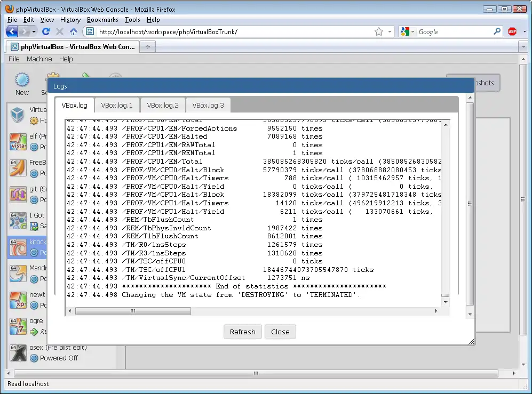
Task: Open the phpVirtualBox File menu
Action: [14, 59]
